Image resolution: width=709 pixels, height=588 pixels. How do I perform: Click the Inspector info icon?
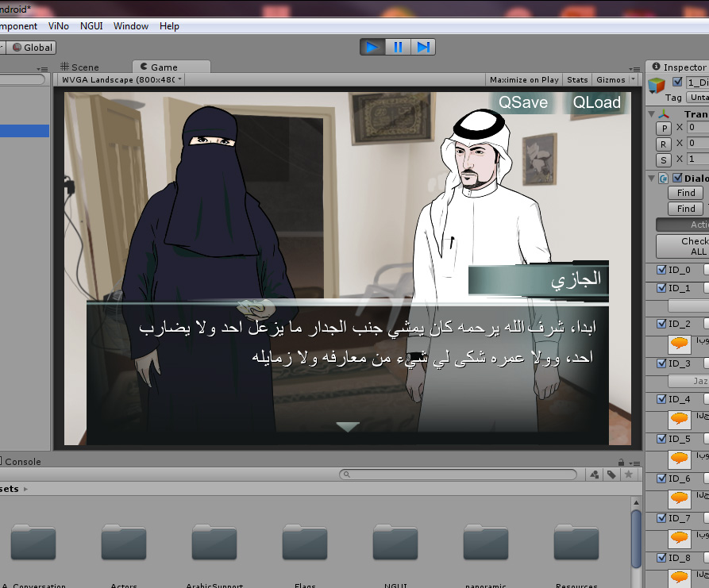[656, 67]
